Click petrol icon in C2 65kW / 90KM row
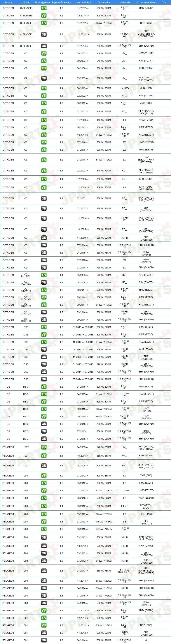The height and width of the screenshot is (644, 171). (x=44, y=68)
